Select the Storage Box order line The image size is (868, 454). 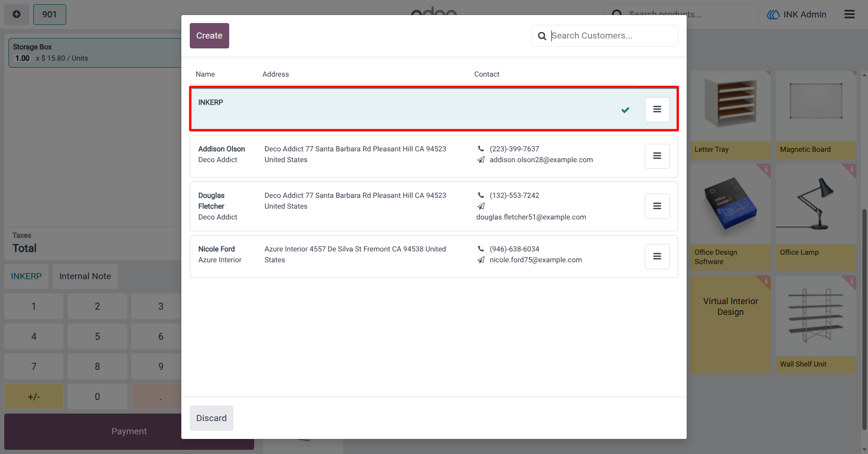(x=95, y=53)
